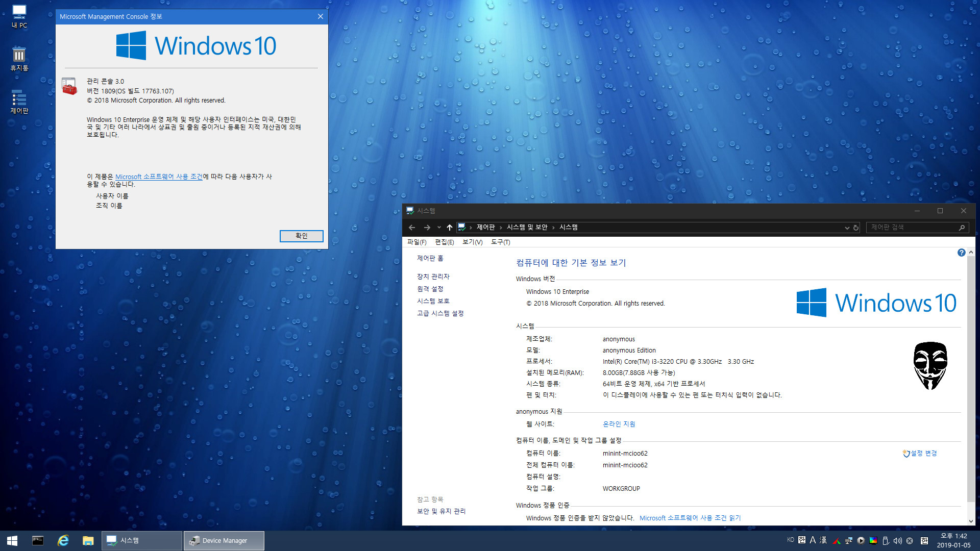
Task: Open the Microsoft 소프트웨어 사용 조건 읽기 link
Action: click(x=690, y=518)
